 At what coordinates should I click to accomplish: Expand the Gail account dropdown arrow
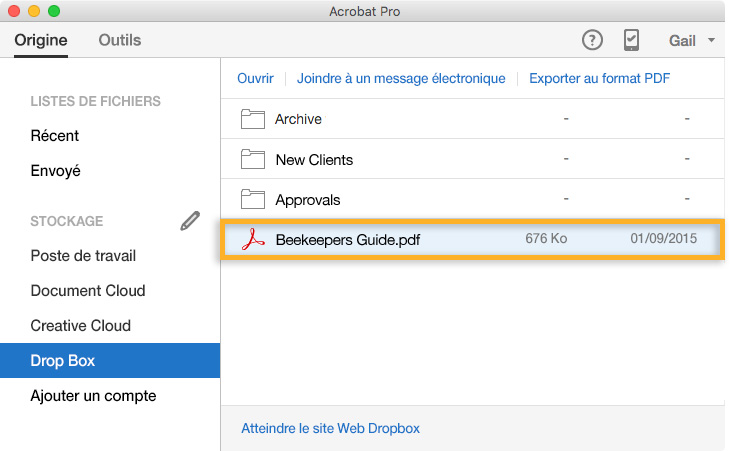711,40
